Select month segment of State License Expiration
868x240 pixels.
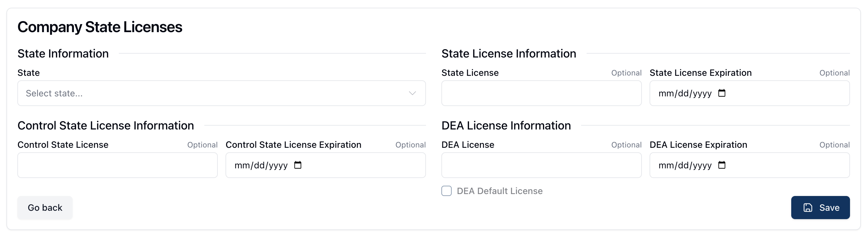tap(666, 93)
